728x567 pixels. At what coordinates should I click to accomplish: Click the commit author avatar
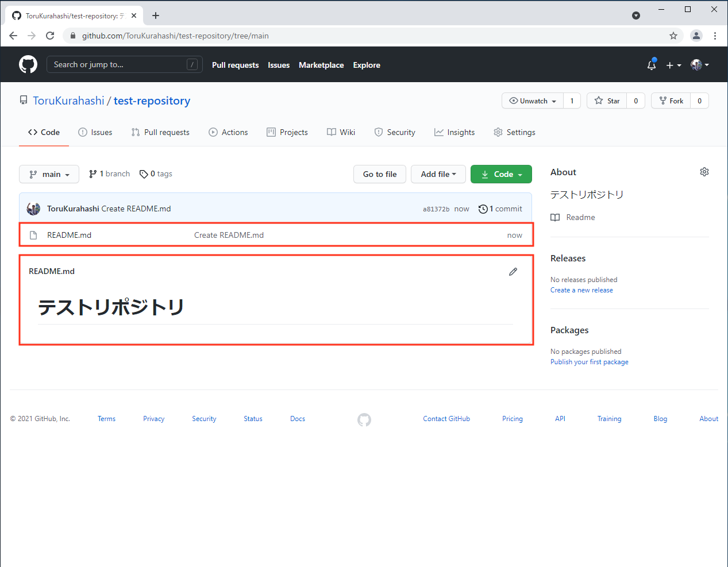[33, 209]
